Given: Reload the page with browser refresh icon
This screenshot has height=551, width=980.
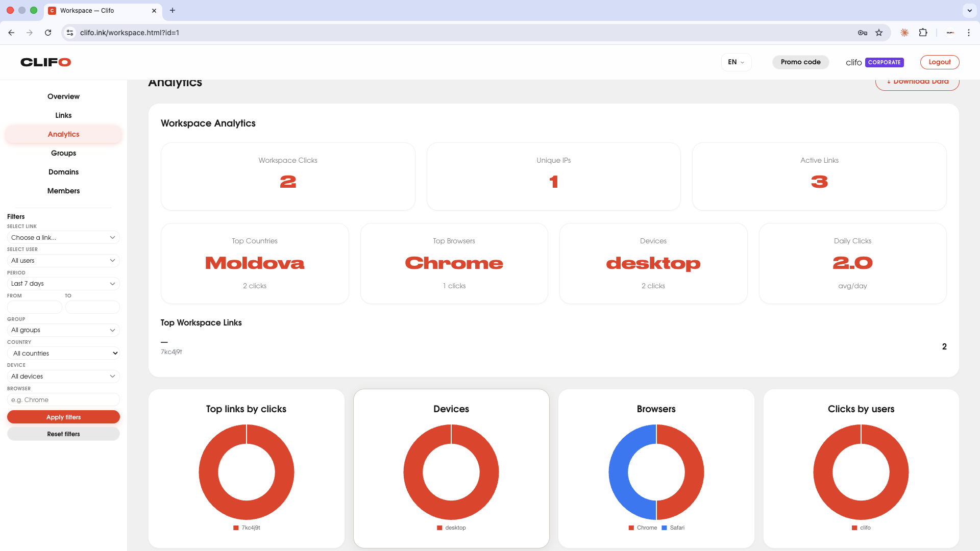Looking at the screenshot, I should pyautogui.click(x=48, y=33).
